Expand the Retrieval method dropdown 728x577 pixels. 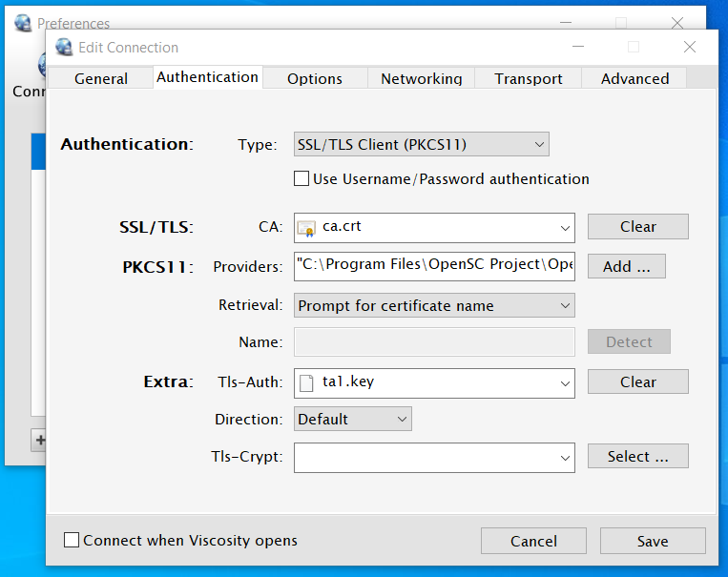click(x=434, y=305)
